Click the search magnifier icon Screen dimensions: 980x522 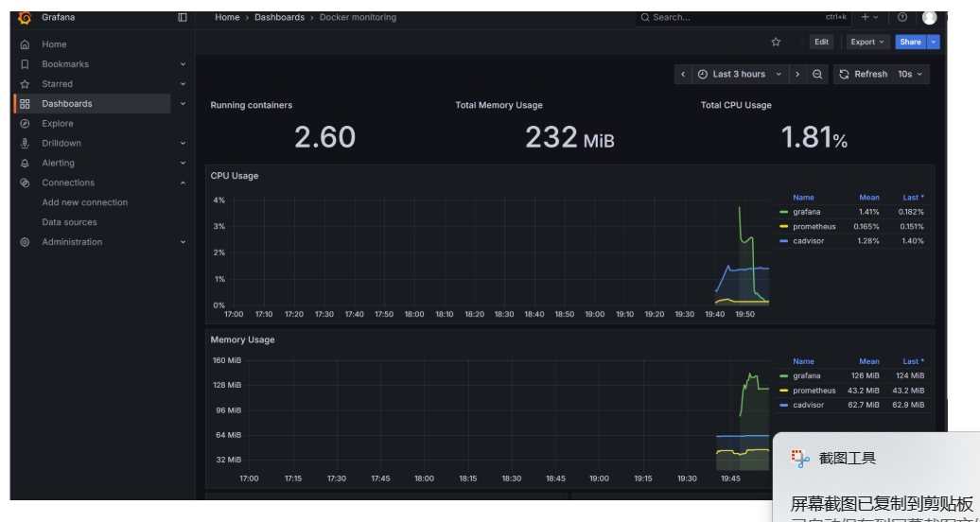pyautogui.click(x=645, y=18)
